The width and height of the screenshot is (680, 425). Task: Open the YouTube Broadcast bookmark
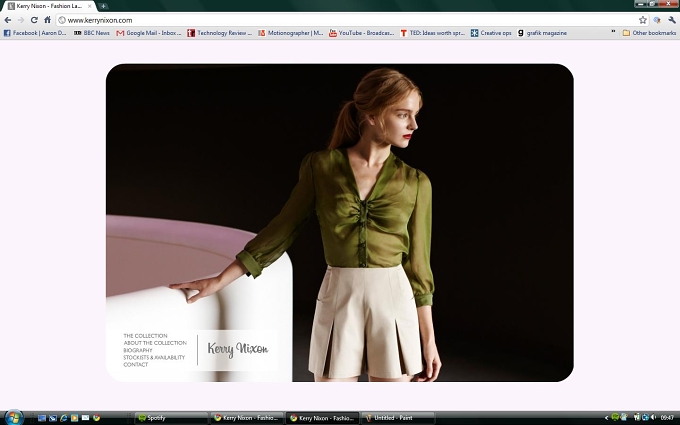362,33
